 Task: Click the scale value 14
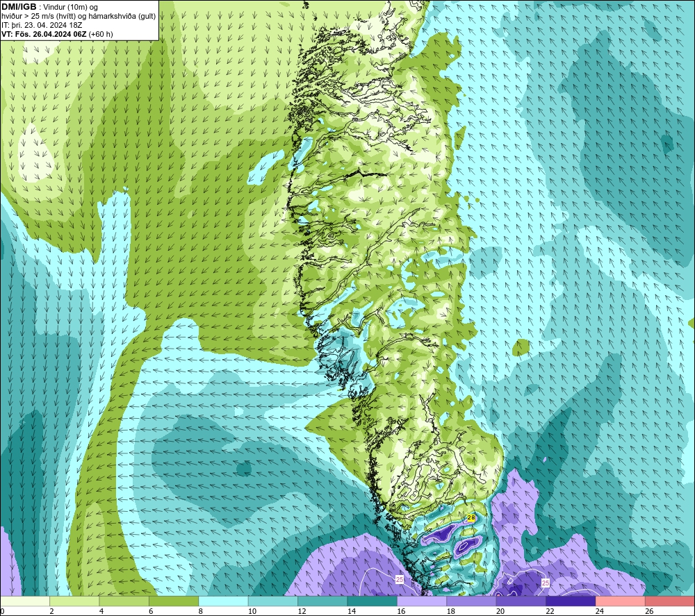[352, 611]
